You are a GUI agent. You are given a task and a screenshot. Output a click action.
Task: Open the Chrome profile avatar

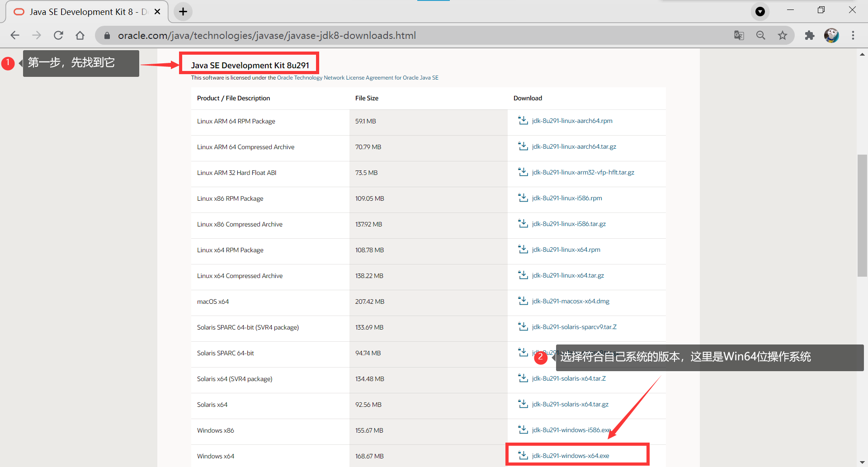[x=831, y=35]
